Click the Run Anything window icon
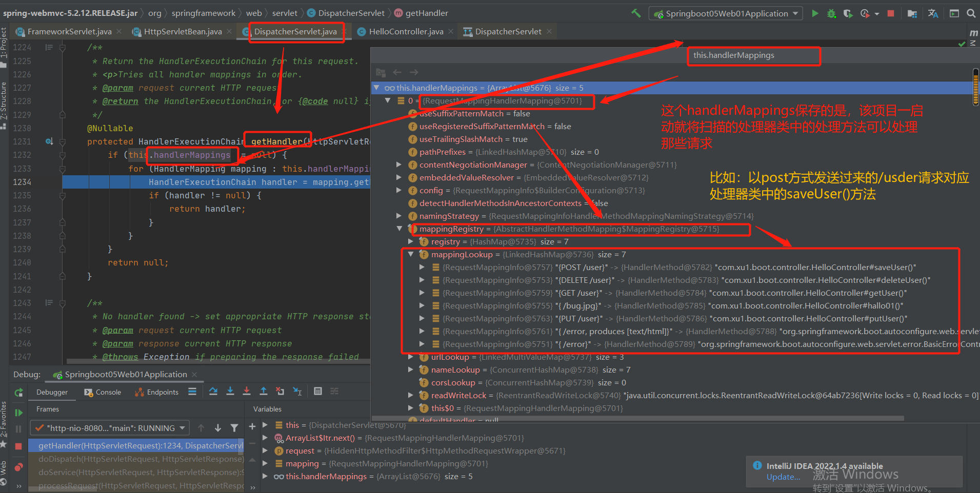The image size is (980, 493). click(954, 13)
